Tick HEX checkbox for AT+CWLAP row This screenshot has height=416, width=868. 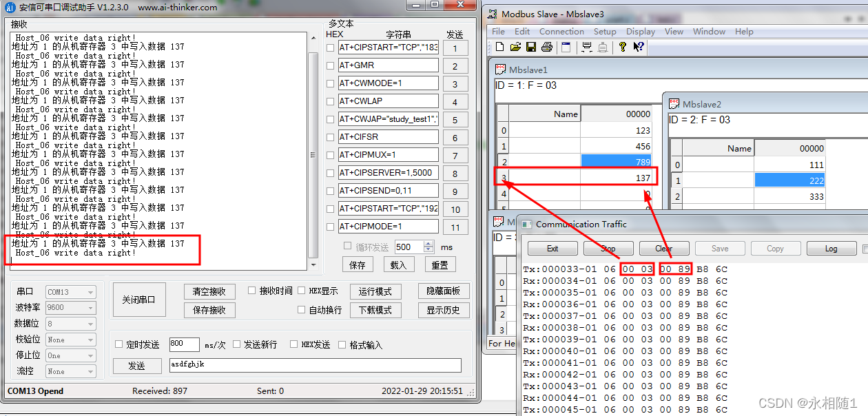tap(330, 102)
